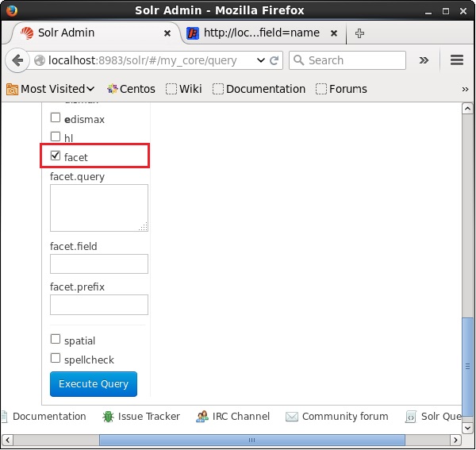
Task: Open the Centos bookmark
Action: [132, 89]
